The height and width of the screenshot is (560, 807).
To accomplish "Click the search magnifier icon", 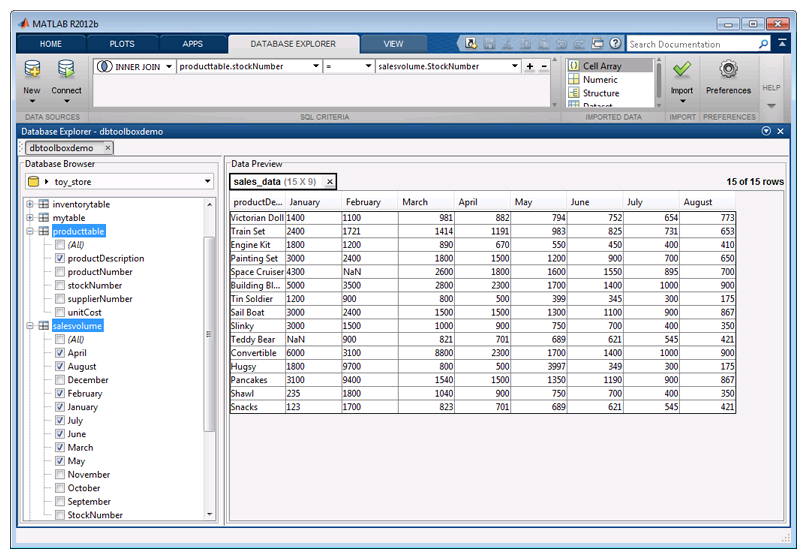I will click(763, 44).
